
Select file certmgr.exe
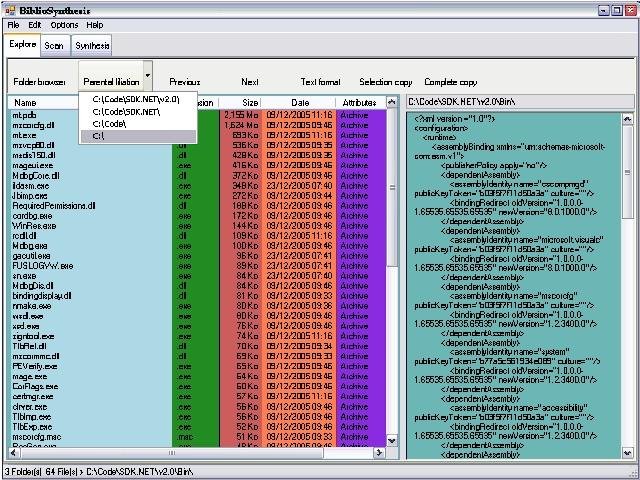pos(33,396)
